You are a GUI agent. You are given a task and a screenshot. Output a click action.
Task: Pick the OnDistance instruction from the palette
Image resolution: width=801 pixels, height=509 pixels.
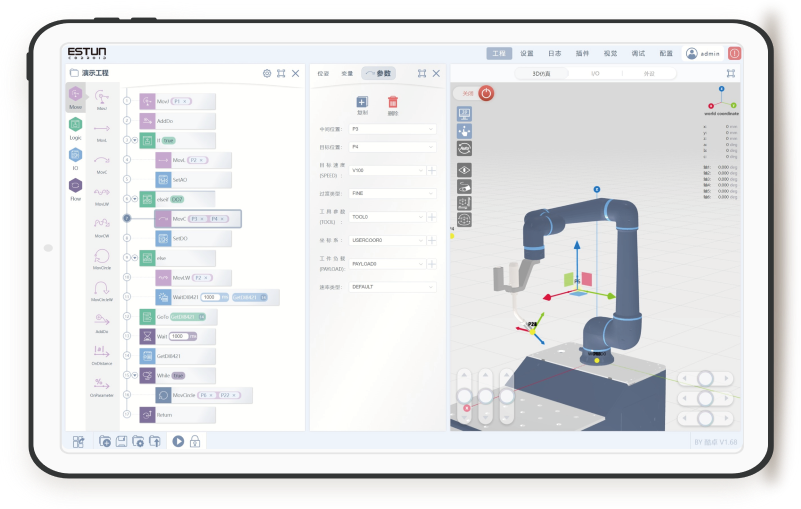coord(102,355)
